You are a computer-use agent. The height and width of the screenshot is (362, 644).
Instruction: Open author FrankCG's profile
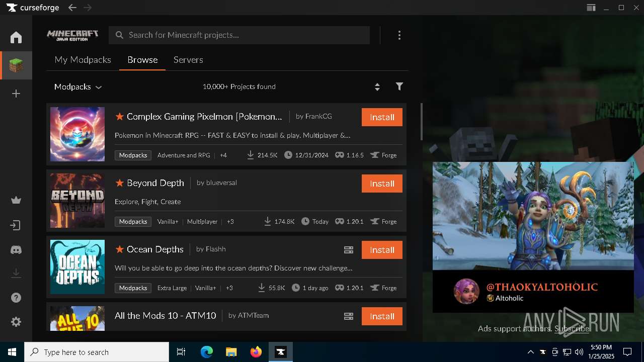point(318,116)
